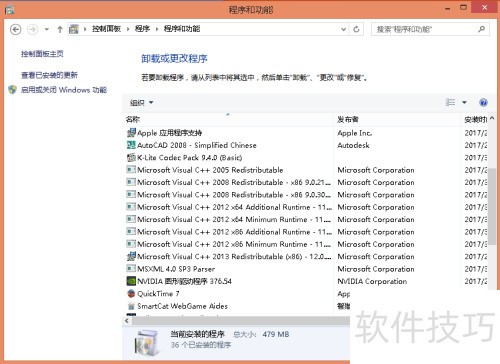The image size is (500, 364).
Task: Expand the address bar history dropdown
Action: [343, 29]
